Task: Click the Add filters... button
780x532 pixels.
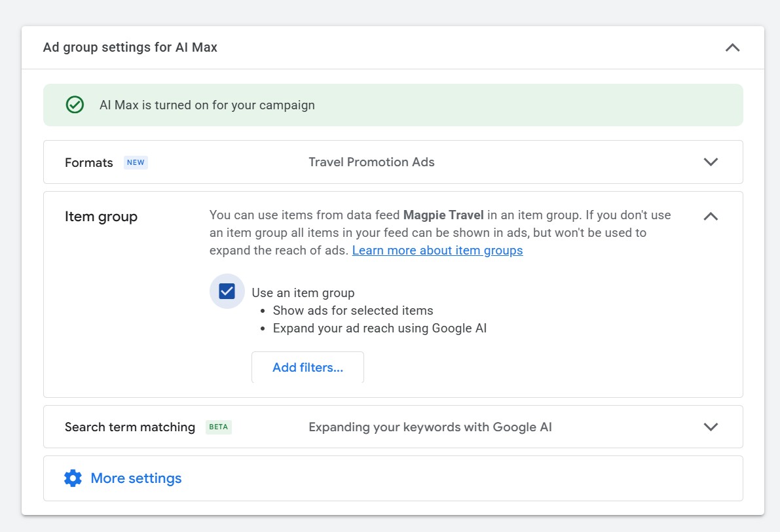Action: click(x=307, y=368)
